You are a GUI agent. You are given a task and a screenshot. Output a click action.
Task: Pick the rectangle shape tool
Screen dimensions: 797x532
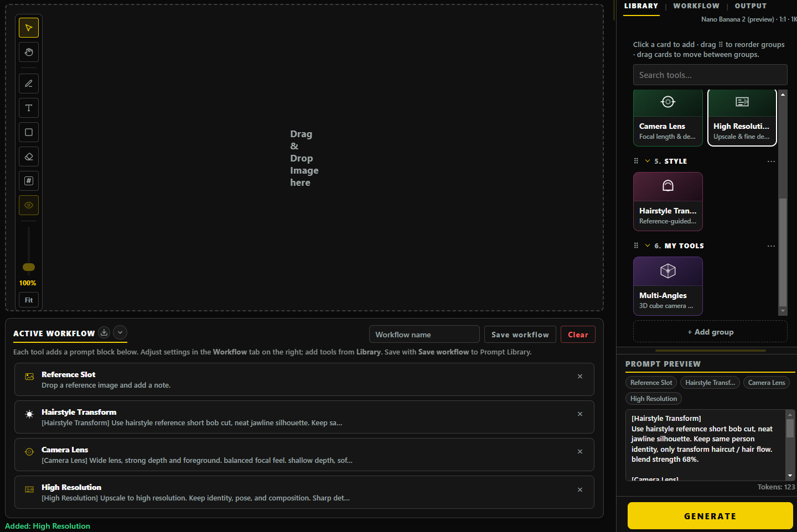29,132
